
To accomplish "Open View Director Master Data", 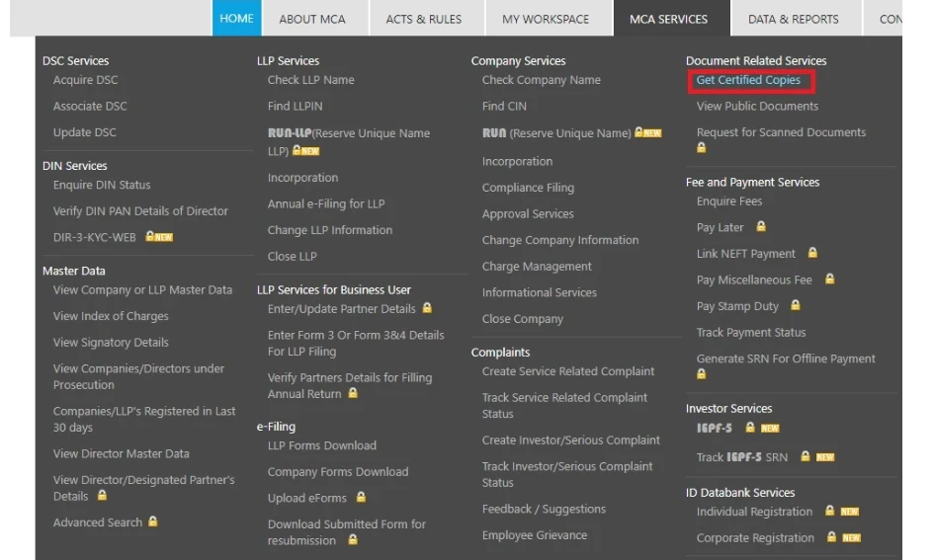I will coord(121,453).
